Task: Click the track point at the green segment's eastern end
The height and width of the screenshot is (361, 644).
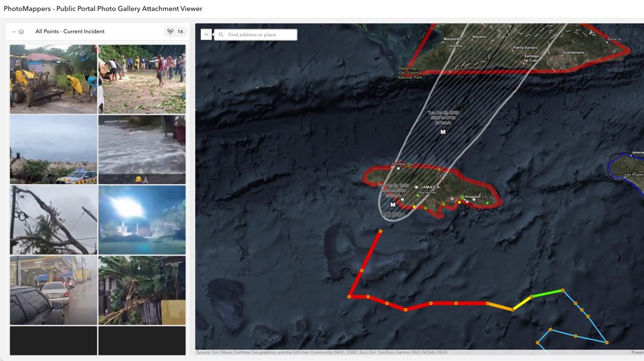Action: pyautogui.click(x=562, y=290)
